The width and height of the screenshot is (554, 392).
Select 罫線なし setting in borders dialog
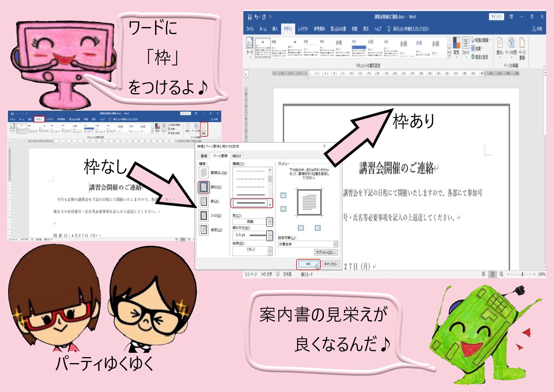click(x=204, y=172)
